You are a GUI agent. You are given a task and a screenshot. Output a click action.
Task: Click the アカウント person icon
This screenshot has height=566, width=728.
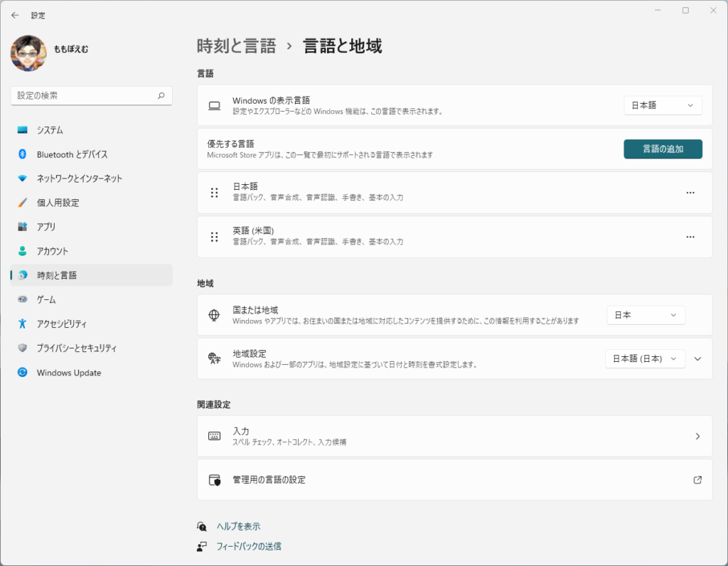pyautogui.click(x=22, y=251)
